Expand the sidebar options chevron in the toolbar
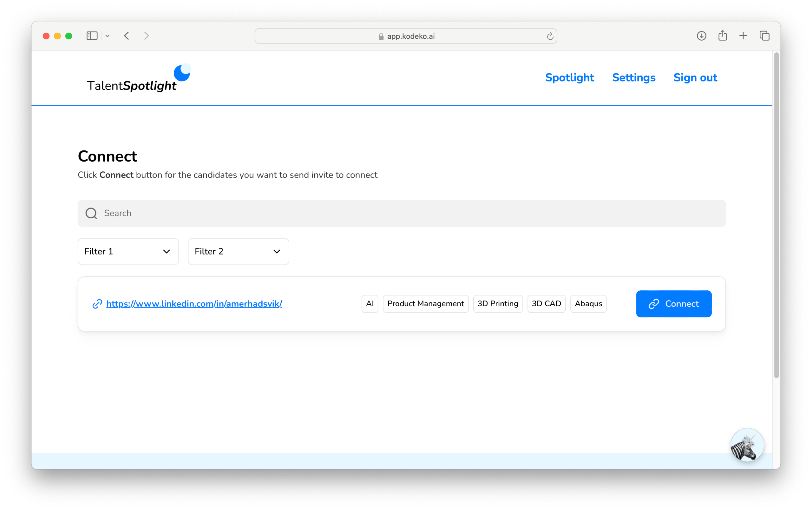Image resolution: width=812 pixels, height=511 pixels. (x=108, y=36)
